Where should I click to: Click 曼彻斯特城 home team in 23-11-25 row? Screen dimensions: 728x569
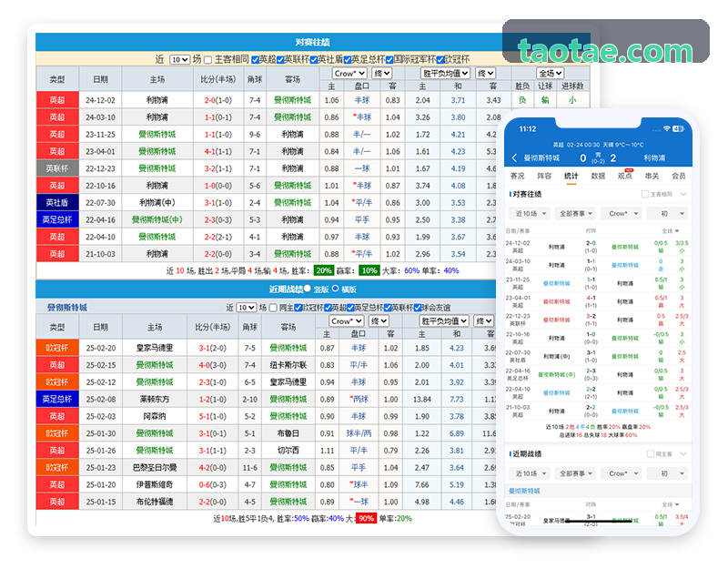pos(157,134)
